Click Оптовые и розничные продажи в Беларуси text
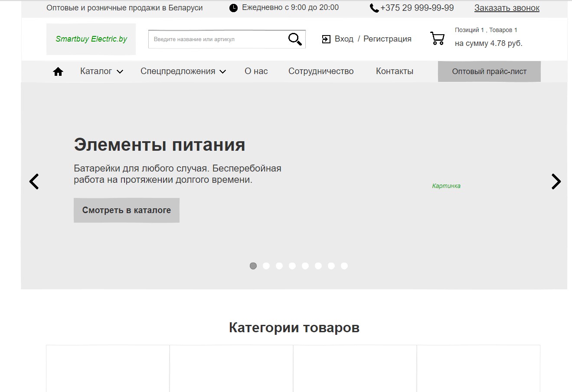The image size is (572, 392). tap(124, 8)
